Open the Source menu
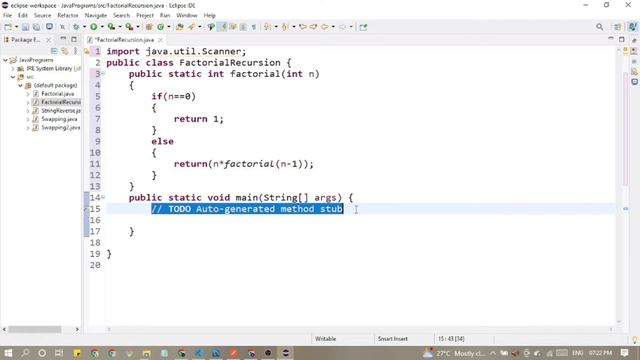The width and height of the screenshot is (640, 360). click(x=42, y=16)
